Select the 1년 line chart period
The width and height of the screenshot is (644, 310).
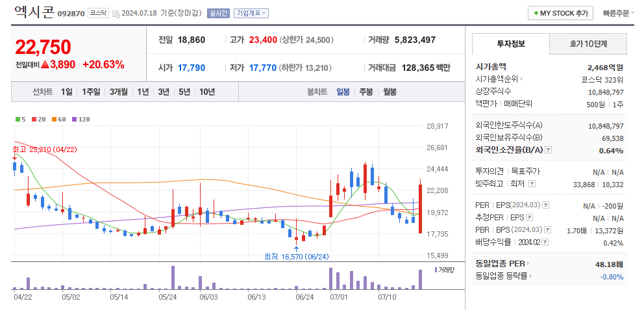(x=143, y=92)
